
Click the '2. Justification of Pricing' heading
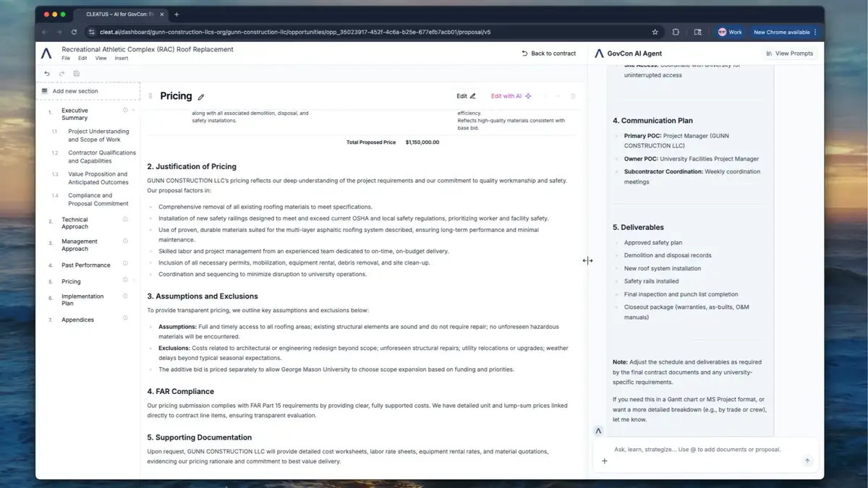pyautogui.click(x=192, y=166)
